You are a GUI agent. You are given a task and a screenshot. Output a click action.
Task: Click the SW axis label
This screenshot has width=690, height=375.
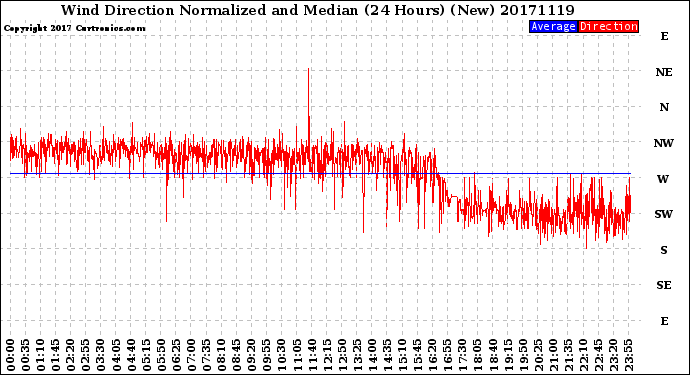pos(664,214)
